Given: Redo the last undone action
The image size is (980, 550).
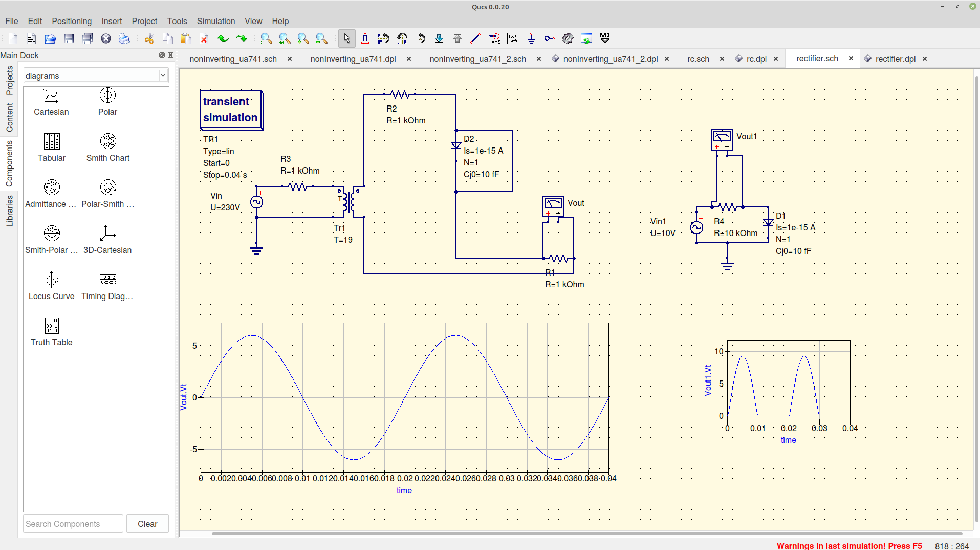Looking at the screenshot, I should [241, 38].
